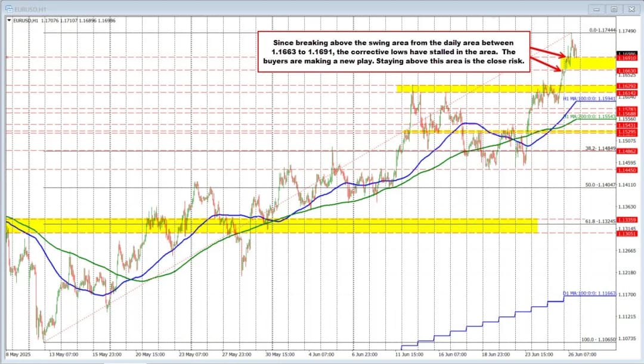Image resolution: width=644 pixels, height=364 pixels.
Task: Click the 0.0 Fibonacci label at 1.17444
Action: click(601, 30)
